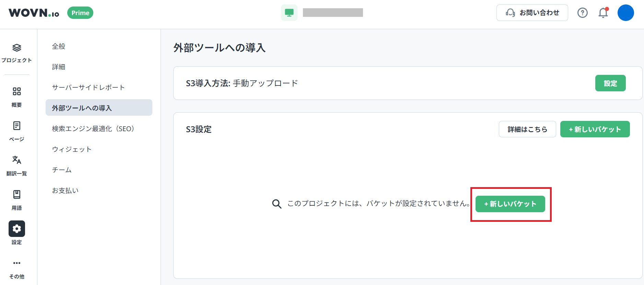Click the highlighted + 新しいバケット button
Viewport: 644px width, 285px height.
510,204
